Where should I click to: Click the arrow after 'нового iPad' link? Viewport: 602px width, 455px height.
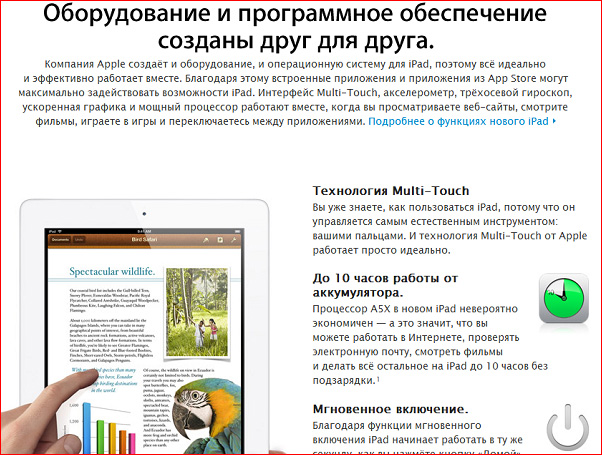tap(554, 121)
